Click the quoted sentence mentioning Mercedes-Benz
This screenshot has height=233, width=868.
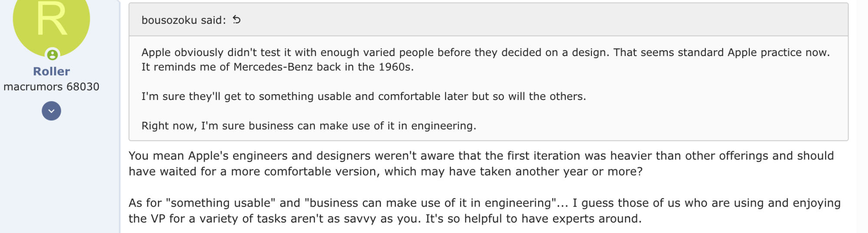tap(278, 67)
